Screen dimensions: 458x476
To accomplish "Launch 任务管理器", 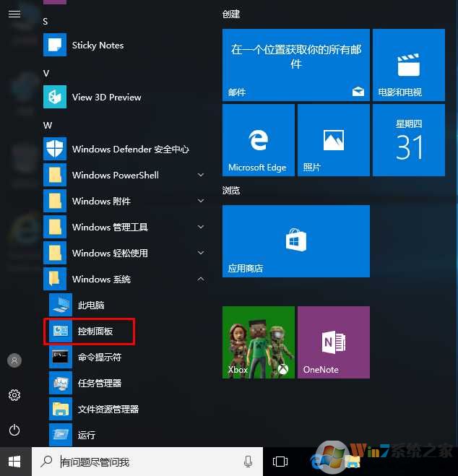I will [99, 384].
